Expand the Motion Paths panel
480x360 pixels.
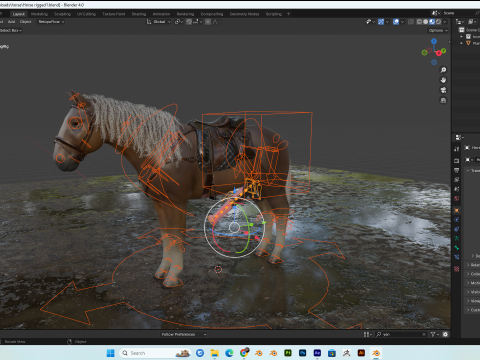pyautogui.click(x=473, y=283)
